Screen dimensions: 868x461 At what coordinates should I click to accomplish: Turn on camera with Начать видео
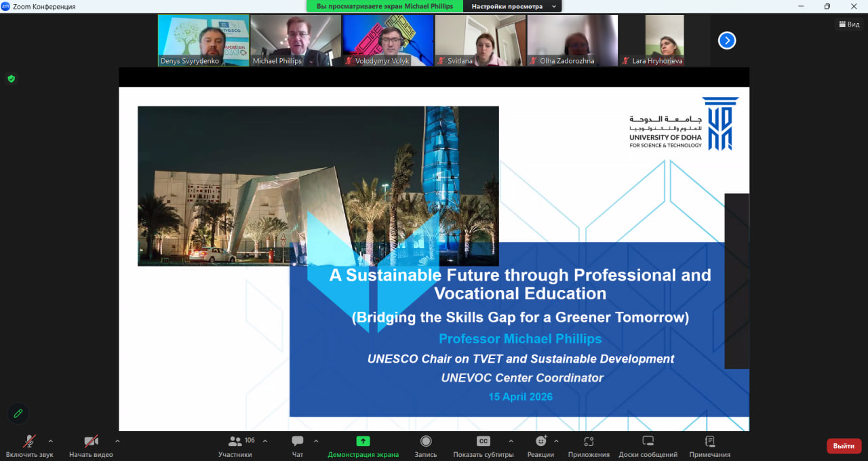pos(91,441)
